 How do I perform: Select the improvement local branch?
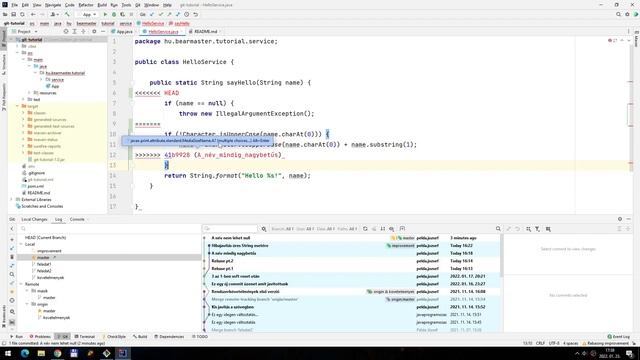pos(49,251)
